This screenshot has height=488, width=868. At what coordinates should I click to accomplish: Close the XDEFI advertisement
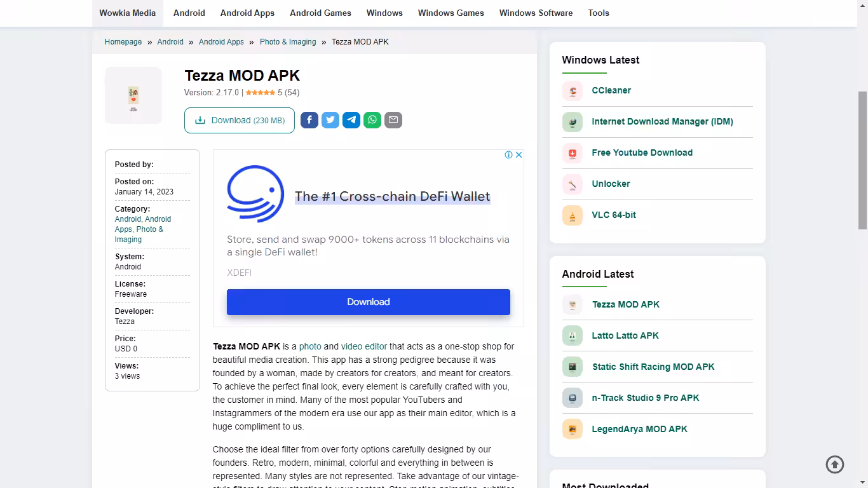pos(519,155)
